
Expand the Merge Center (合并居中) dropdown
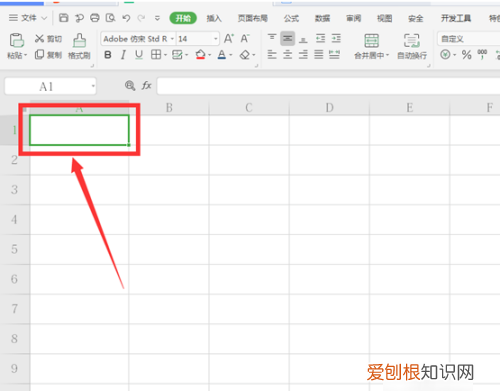(x=387, y=55)
